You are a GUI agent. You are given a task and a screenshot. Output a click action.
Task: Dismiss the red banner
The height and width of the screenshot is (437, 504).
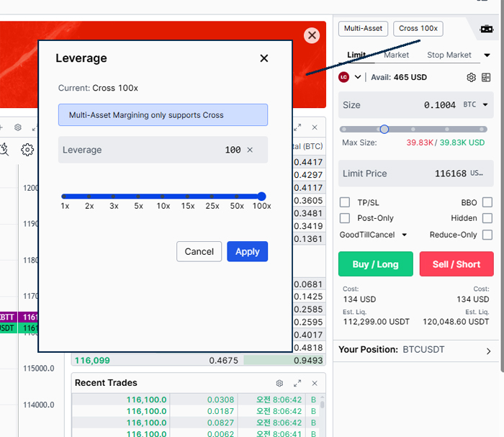(x=311, y=35)
